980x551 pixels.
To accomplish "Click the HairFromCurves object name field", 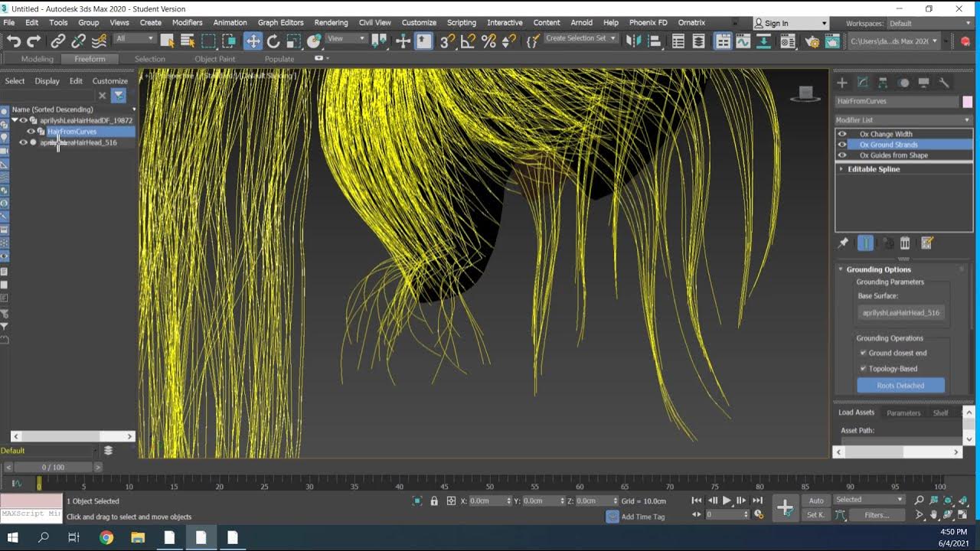I will pyautogui.click(x=897, y=101).
